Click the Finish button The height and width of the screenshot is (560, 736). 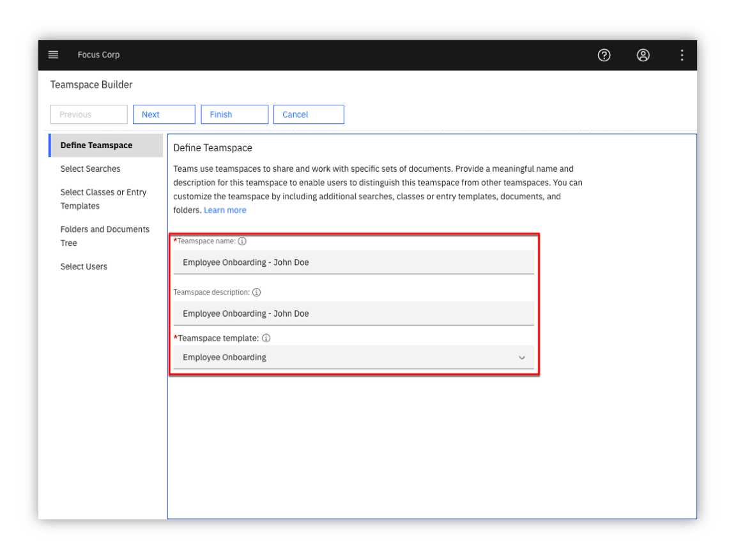234,114
